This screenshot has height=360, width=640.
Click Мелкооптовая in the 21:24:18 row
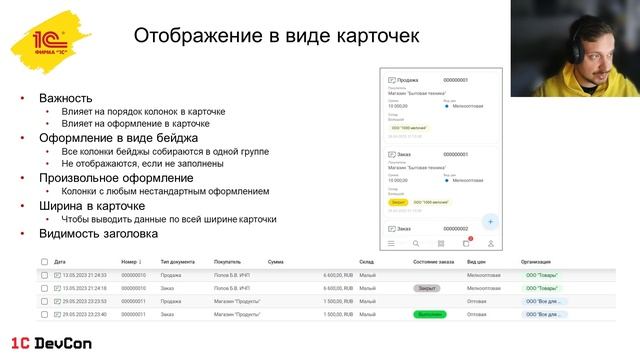(x=484, y=289)
